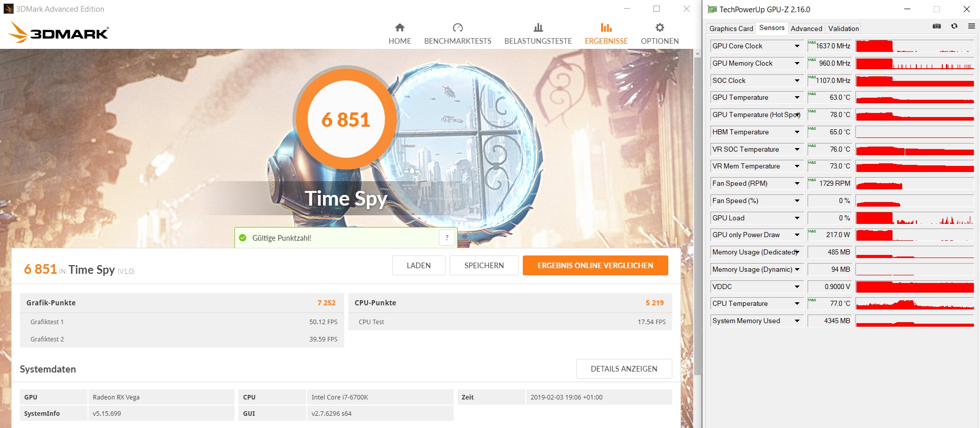Click VDDC history graph
The image size is (980, 428).
tap(915, 287)
